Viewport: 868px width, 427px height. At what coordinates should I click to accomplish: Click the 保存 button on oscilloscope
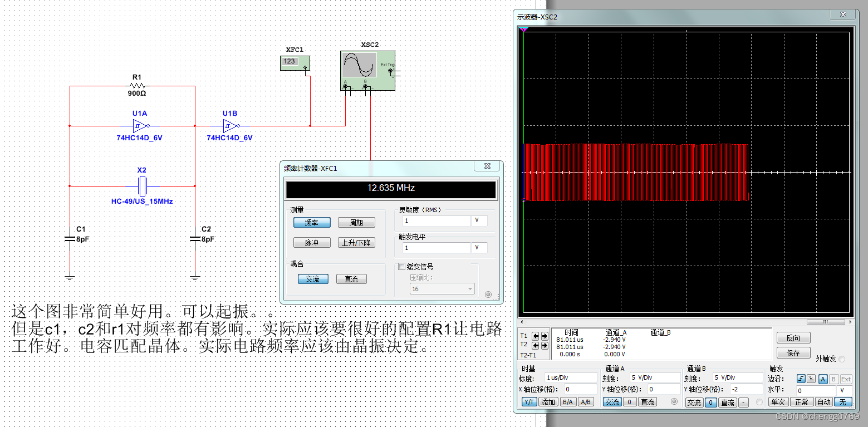click(x=793, y=353)
